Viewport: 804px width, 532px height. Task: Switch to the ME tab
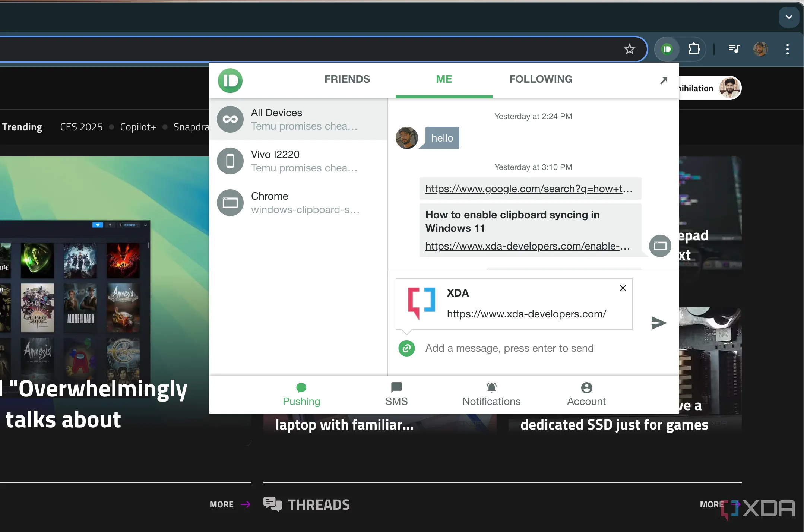[x=444, y=79]
